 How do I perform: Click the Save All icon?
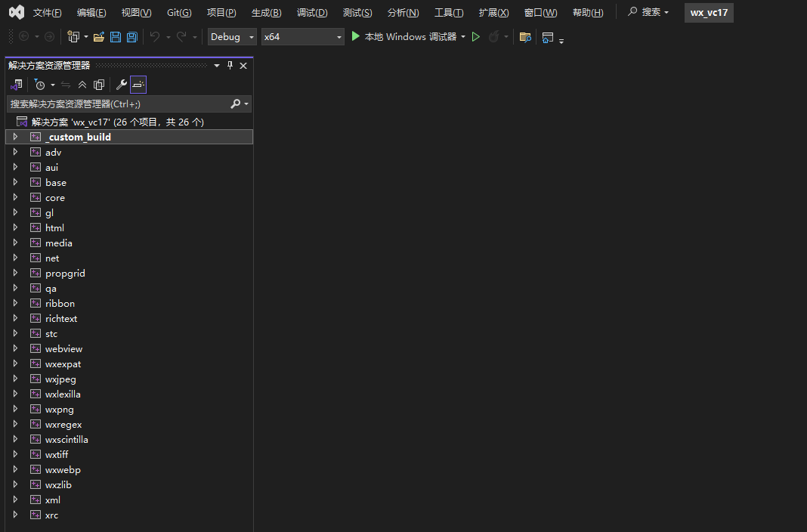click(x=132, y=37)
